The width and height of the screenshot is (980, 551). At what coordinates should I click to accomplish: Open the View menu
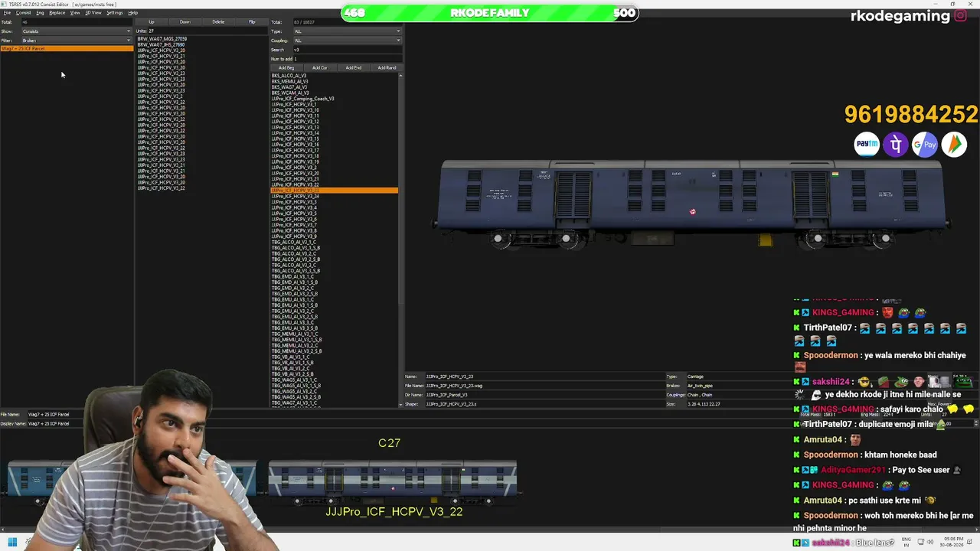point(75,13)
